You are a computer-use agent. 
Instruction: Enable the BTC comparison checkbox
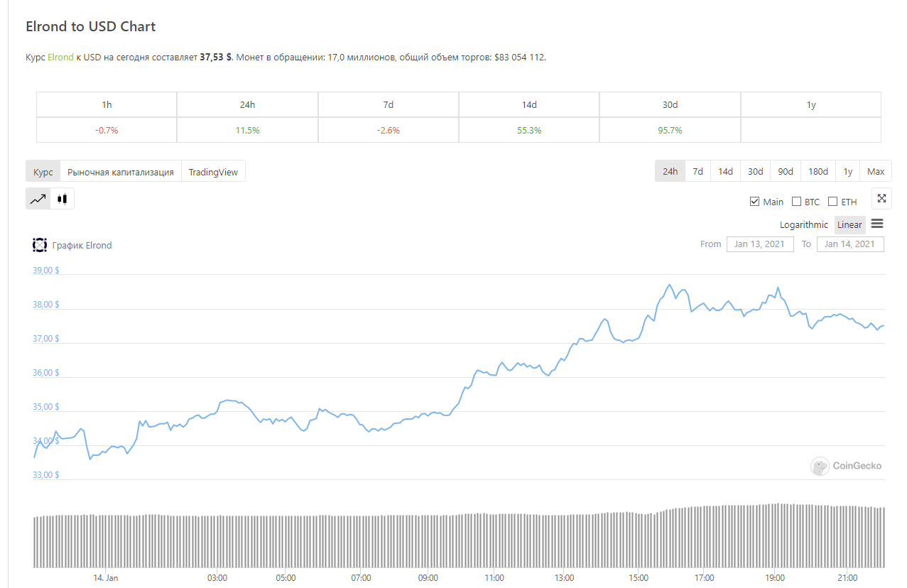click(796, 202)
